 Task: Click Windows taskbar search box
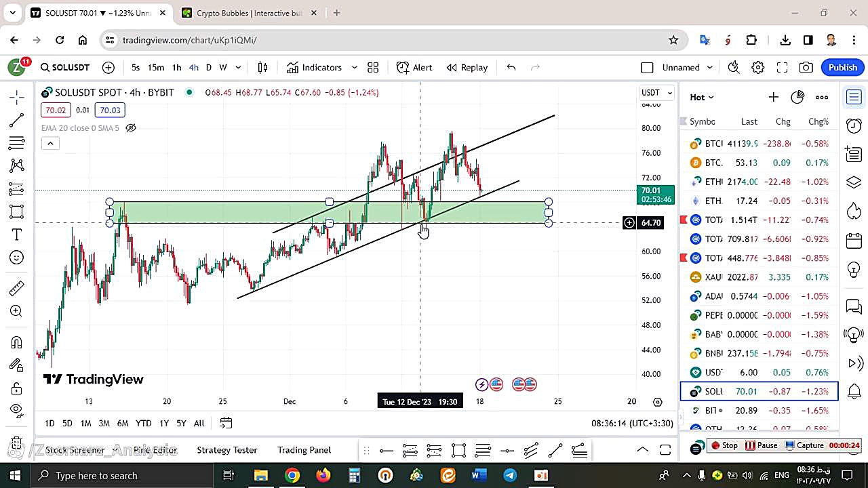123,475
